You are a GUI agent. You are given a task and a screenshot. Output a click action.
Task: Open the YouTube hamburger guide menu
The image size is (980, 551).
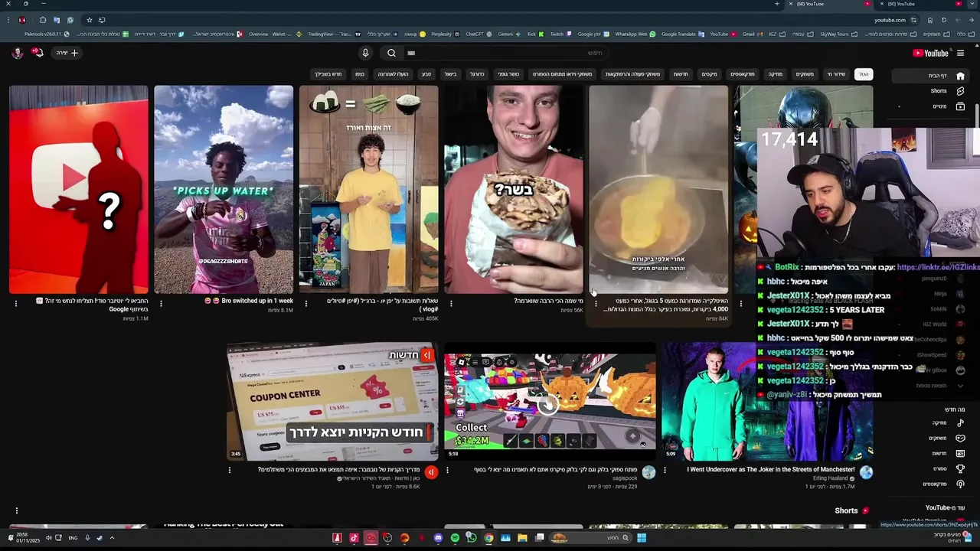click(x=960, y=53)
